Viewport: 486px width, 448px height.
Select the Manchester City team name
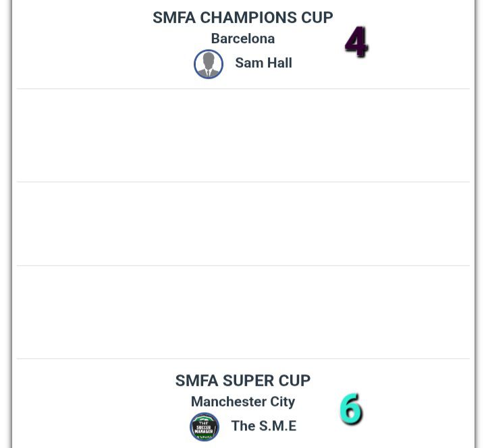click(243, 401)
